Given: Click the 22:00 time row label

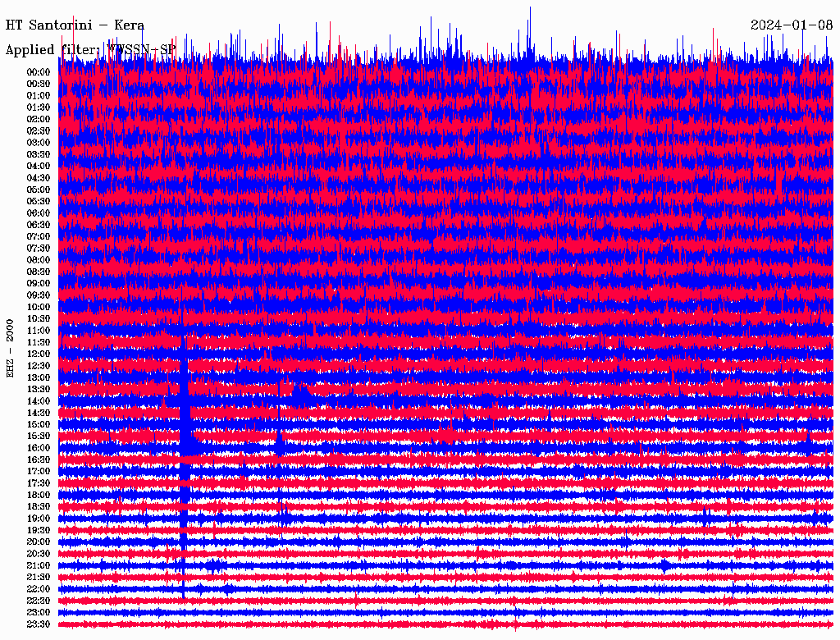Looking at the screenshot, I should point(39,589).
